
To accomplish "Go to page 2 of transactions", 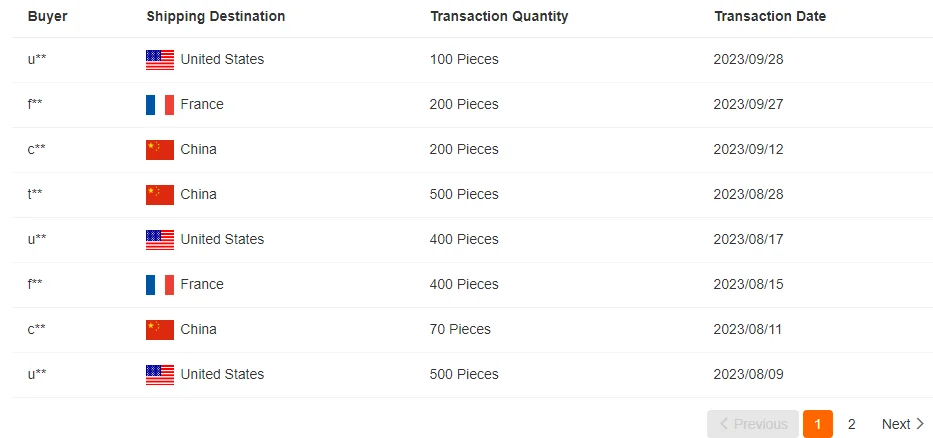I will point(852,424).
